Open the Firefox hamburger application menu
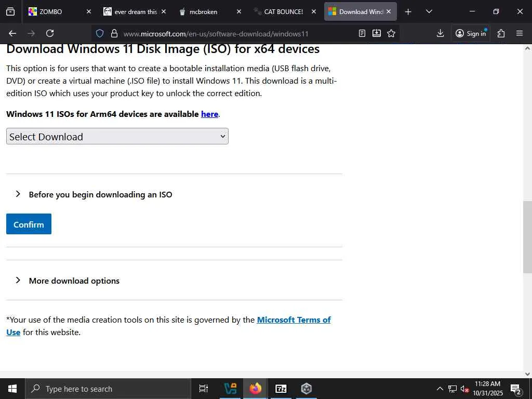This screenshot has width=532, height=399. pos(520,33)
